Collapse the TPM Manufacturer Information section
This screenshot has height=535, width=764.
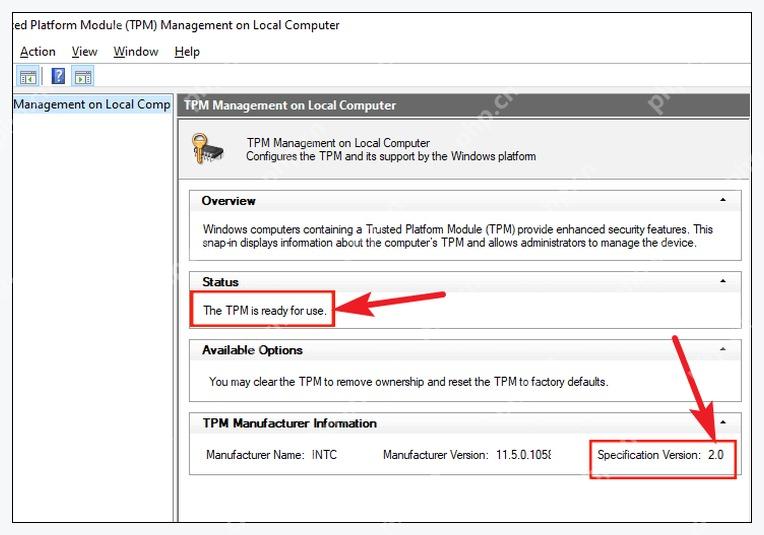click(723, 422)
